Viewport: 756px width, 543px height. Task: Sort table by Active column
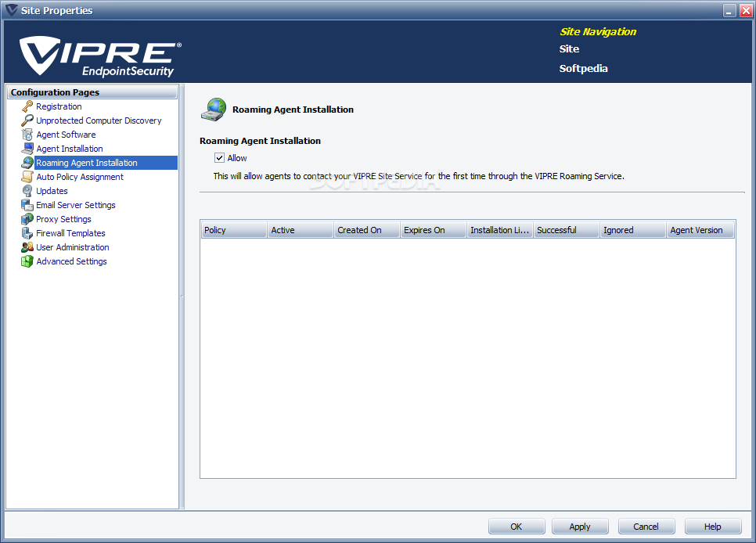click(301, 230)
